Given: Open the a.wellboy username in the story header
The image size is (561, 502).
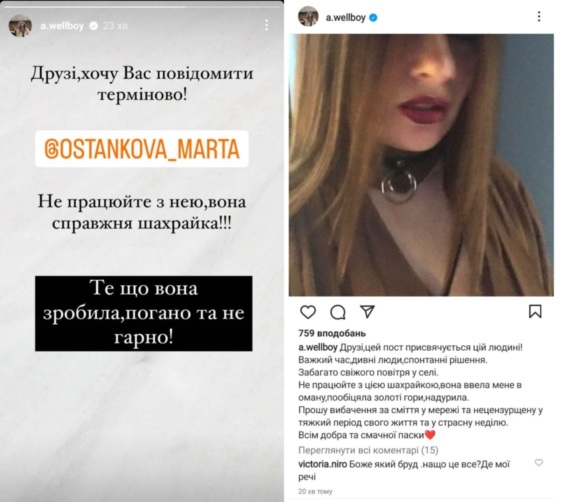Looking at the screenshot, I should (62, 26).
